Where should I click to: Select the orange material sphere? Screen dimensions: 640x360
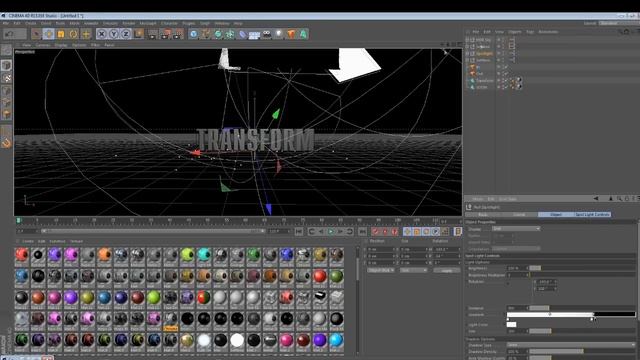tap(104, 255)
